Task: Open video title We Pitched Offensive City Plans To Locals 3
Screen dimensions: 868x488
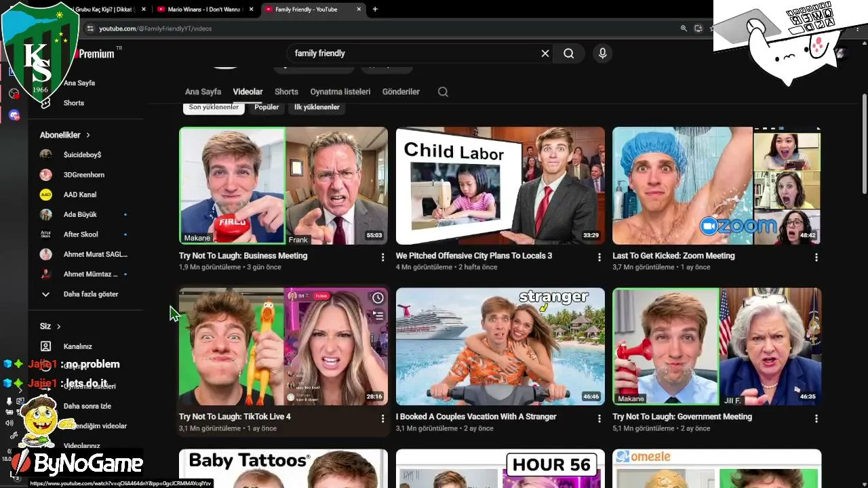Action: (474, 256)
